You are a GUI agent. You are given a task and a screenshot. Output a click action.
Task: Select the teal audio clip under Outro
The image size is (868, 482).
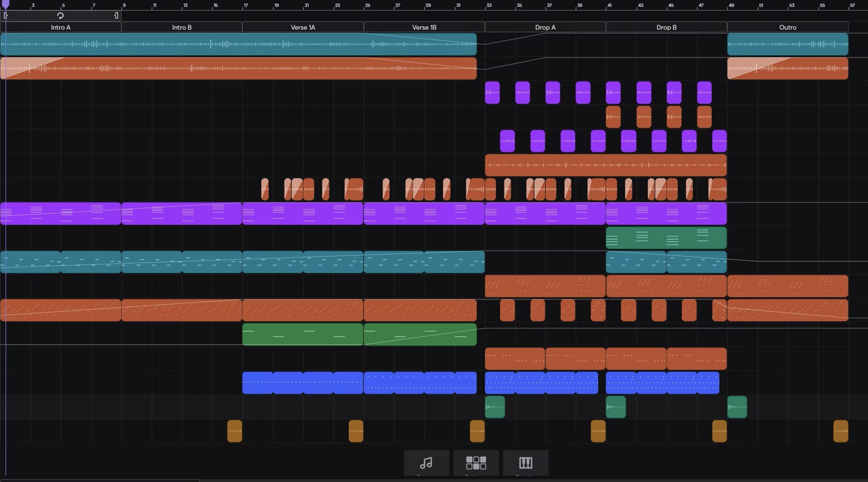point(787,44)
